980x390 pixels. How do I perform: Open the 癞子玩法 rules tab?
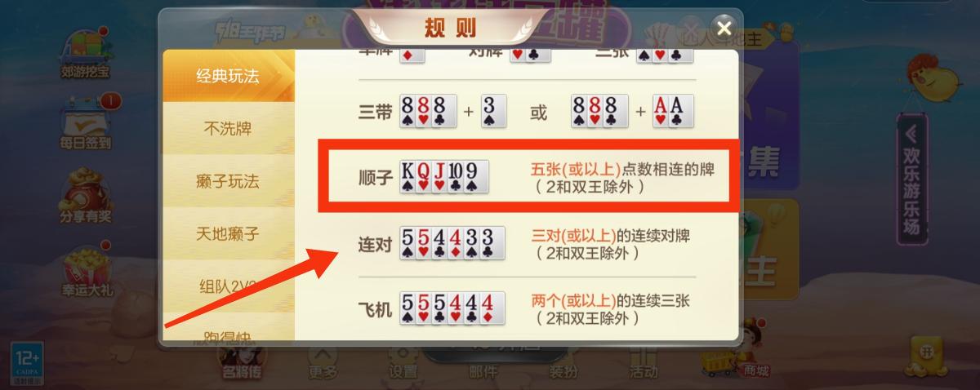pos(228,181)
